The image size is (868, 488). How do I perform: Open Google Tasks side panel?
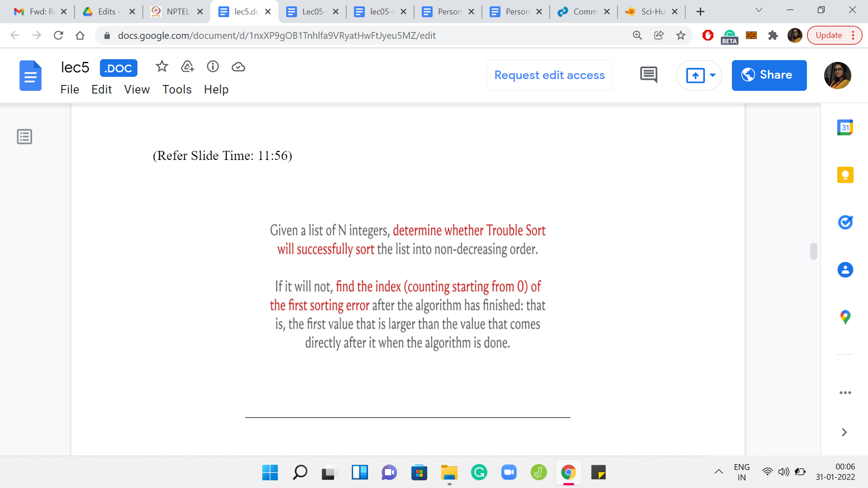pyautogui.click(x=845, y=222)
